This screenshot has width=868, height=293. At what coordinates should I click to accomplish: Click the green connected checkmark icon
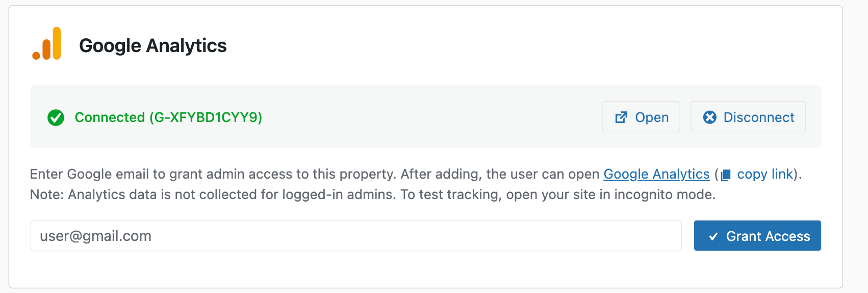point(56,117)
